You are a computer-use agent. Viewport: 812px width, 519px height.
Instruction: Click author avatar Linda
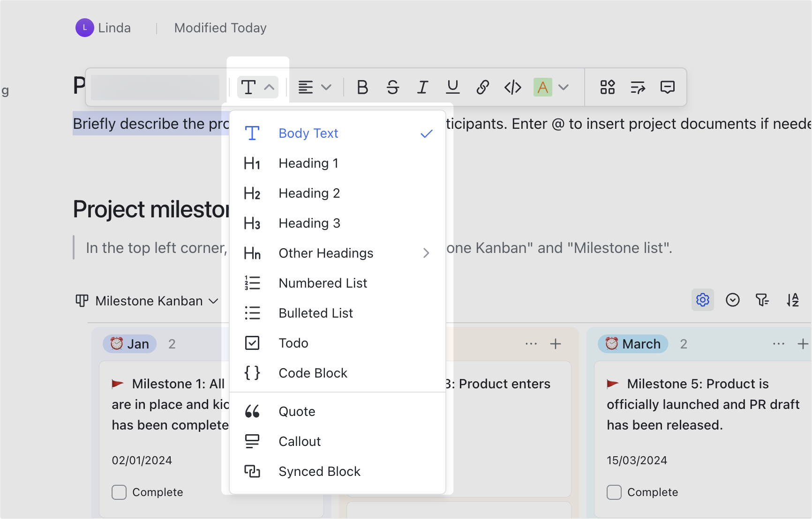point(85,28)
